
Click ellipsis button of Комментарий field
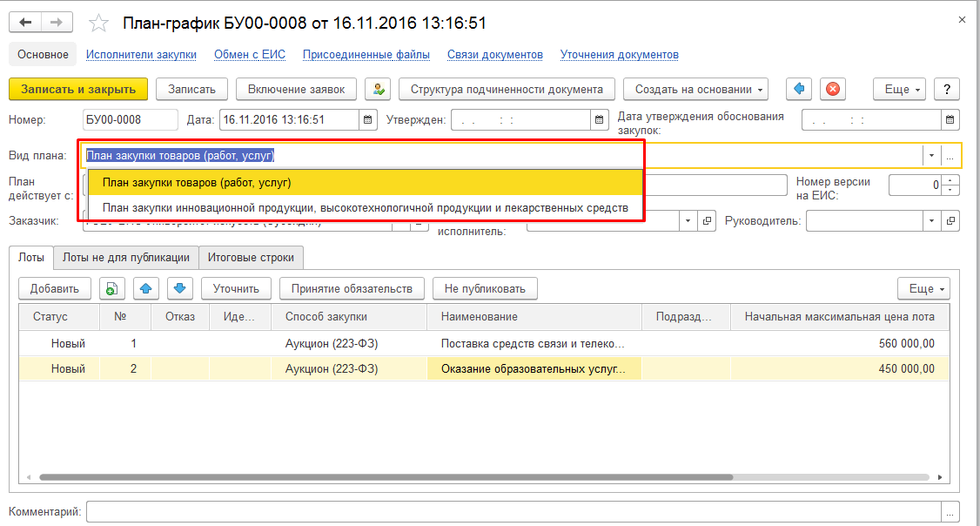click(950, 511)
